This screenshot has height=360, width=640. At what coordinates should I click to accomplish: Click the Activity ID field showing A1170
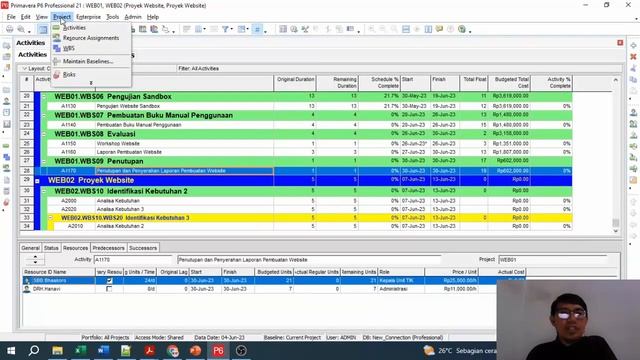click(x=133, y=260)
